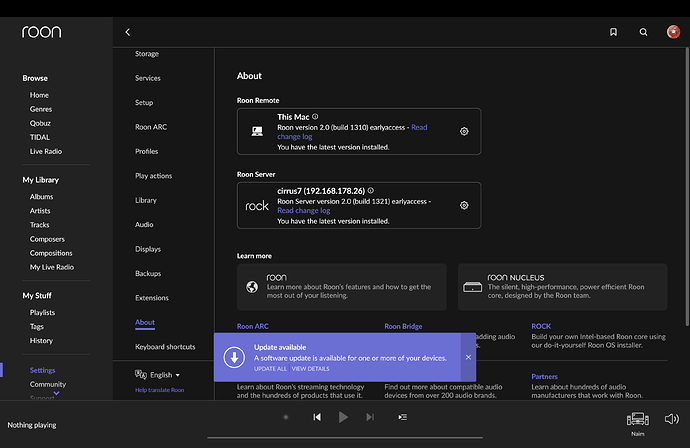Skip to previous track
This screenshot has width=690, height=448.
[317, 417]
